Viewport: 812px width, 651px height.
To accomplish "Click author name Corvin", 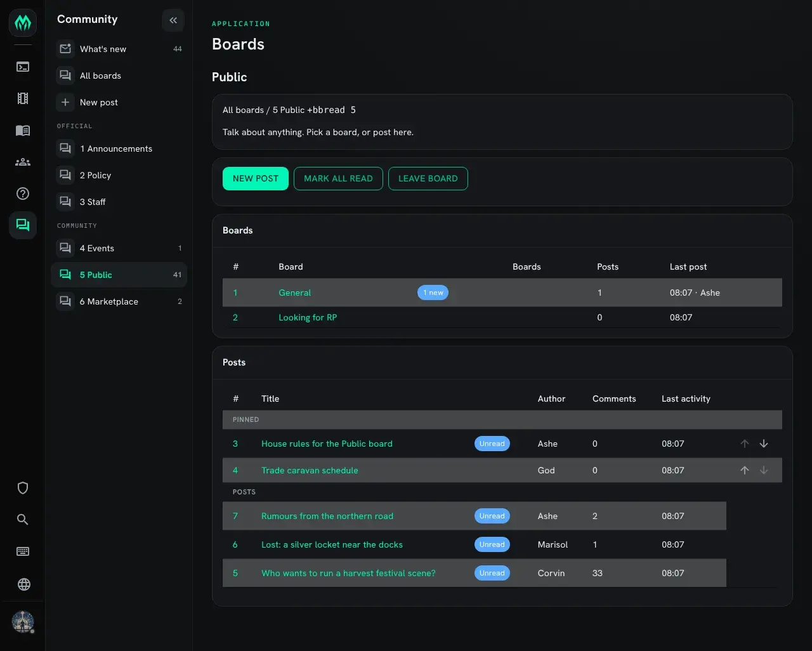I will (x=551, y=573).
